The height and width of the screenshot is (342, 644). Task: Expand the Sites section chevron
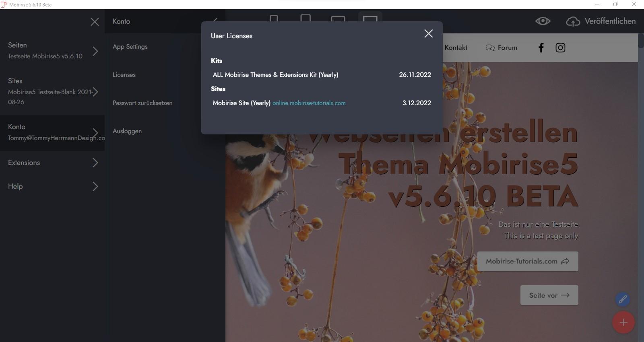click(x=95, y=92)
